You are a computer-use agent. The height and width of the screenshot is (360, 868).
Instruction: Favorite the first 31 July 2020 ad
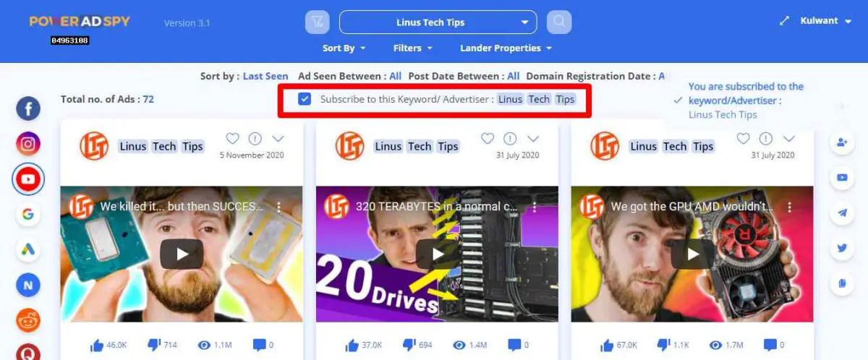[488, 138]
